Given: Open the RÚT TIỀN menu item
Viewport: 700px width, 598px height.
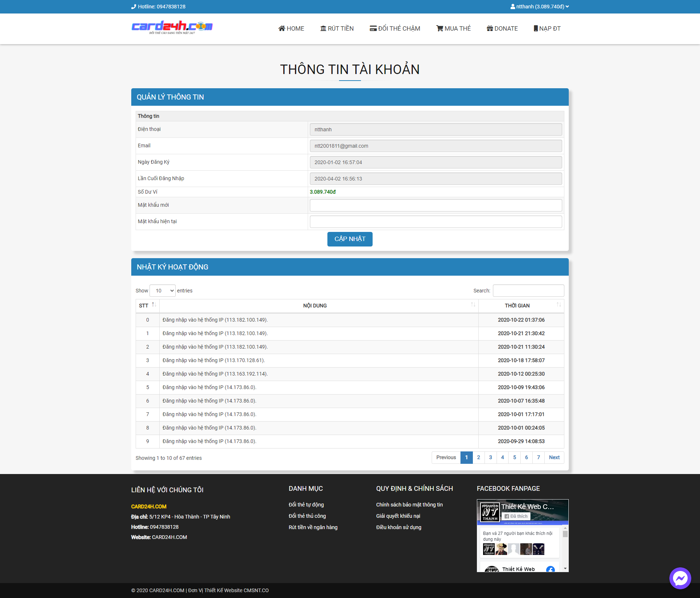Looking at the screenshot, I should pos(337,28).
